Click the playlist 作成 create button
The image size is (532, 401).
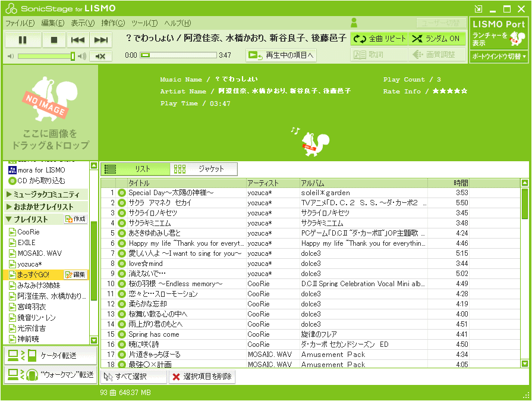click(75, 219)
